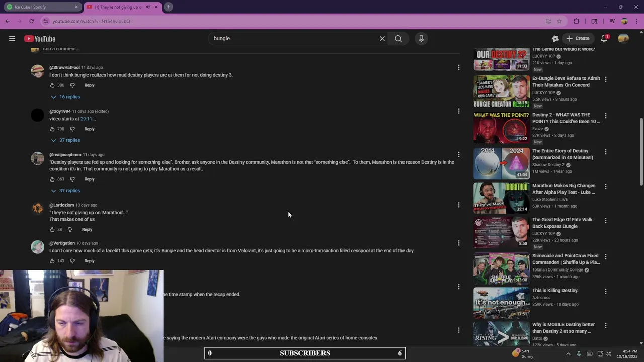Select the 'They're not giving up' YouTube tab

point(122,7)
